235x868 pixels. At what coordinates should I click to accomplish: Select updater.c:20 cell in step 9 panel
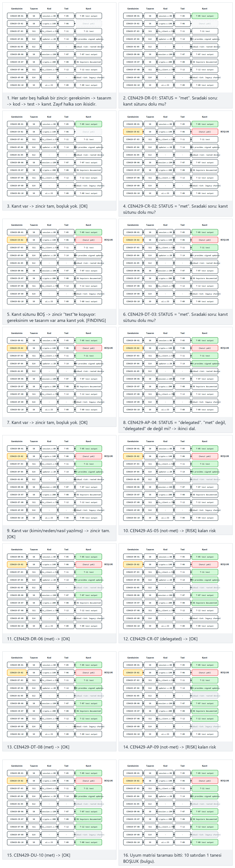(49, 472)
